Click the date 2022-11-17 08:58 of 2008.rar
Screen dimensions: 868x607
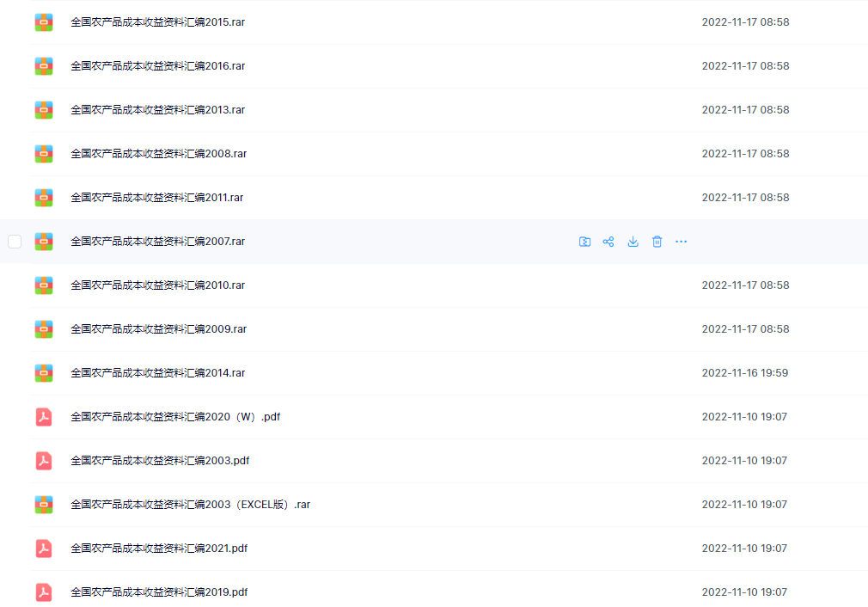pyautogui.click(x=745, y=153)
